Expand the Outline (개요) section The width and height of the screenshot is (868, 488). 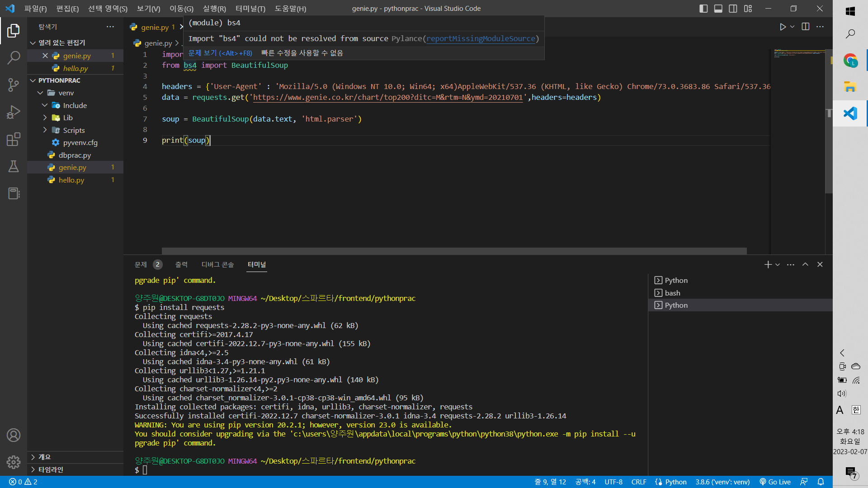pyautogui.click(x=75, y=457)
